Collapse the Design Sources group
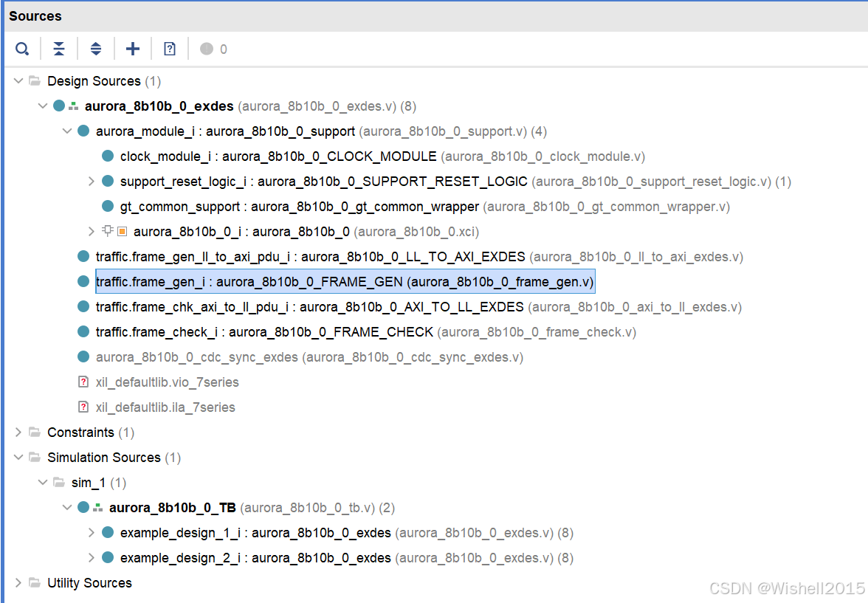 click(18, 81)
